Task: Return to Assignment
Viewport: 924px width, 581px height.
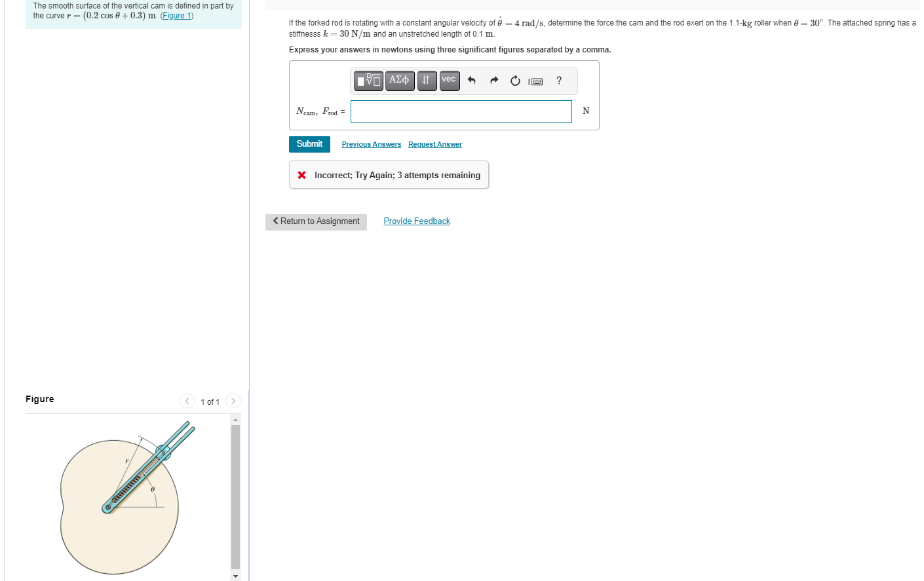Action: point(316,221)
